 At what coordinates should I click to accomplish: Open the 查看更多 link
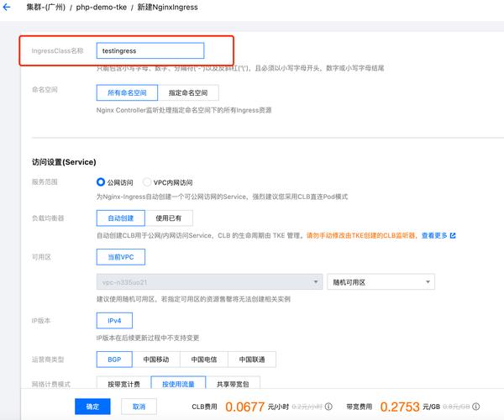434,235
